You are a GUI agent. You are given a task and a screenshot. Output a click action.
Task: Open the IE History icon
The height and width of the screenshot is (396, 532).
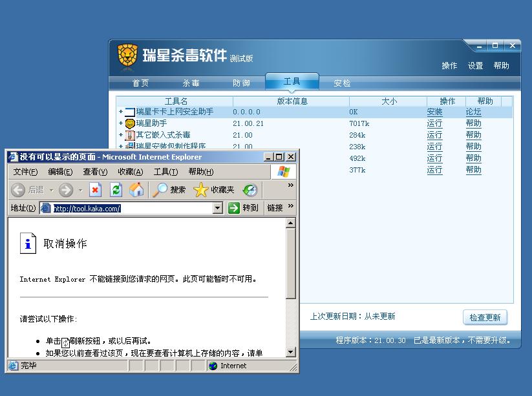click(x=250, y=190)
